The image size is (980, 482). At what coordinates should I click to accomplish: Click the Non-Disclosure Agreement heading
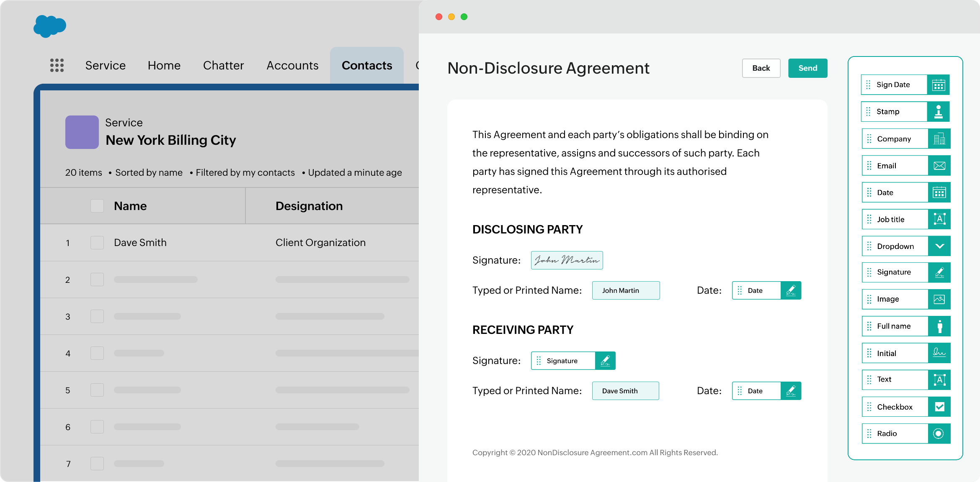pos(548,68)
